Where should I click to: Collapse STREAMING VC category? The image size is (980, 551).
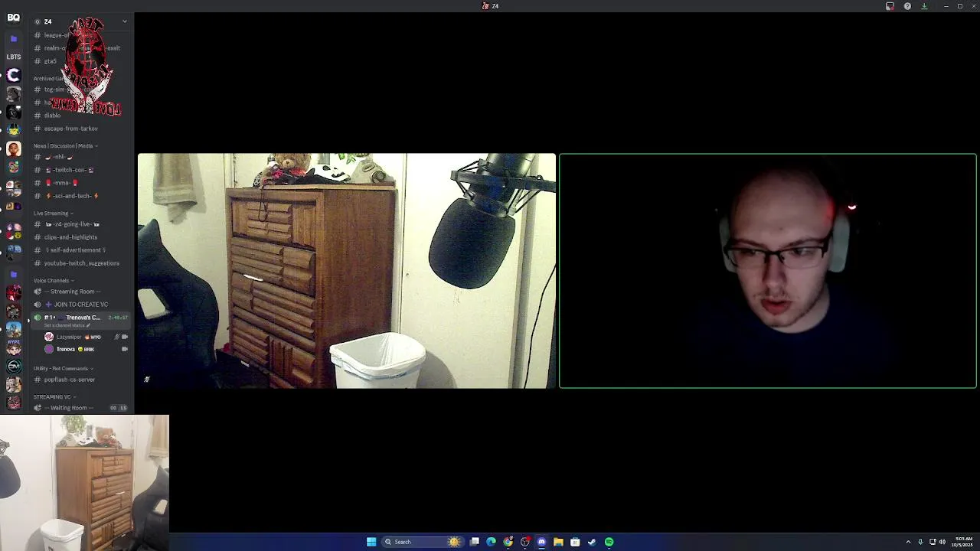pyautogui.click(x=54, y=397)
